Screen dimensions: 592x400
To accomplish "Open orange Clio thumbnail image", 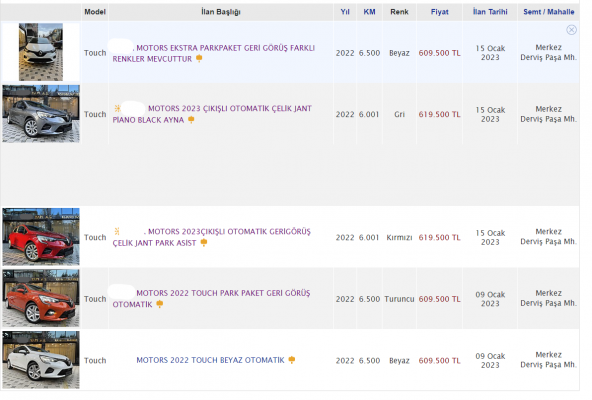I will 41,298.
